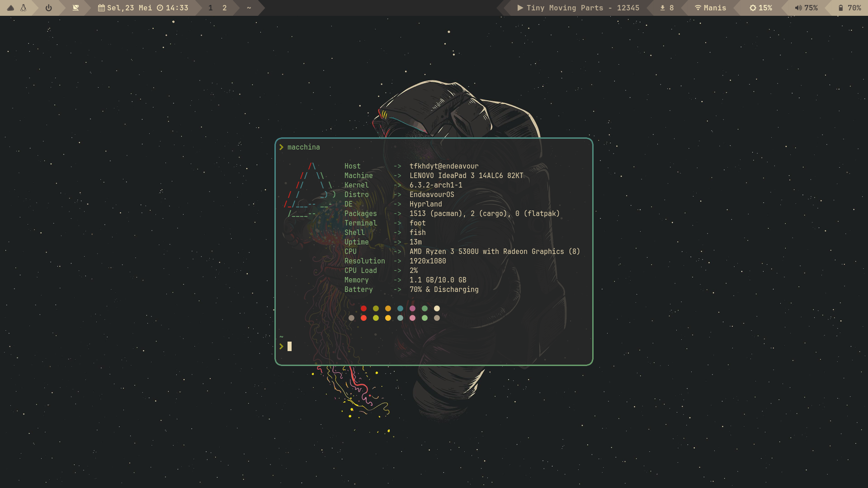The image size is (868, 488).
Task: Switch to workspace 1
Action: tap(210, 8)
